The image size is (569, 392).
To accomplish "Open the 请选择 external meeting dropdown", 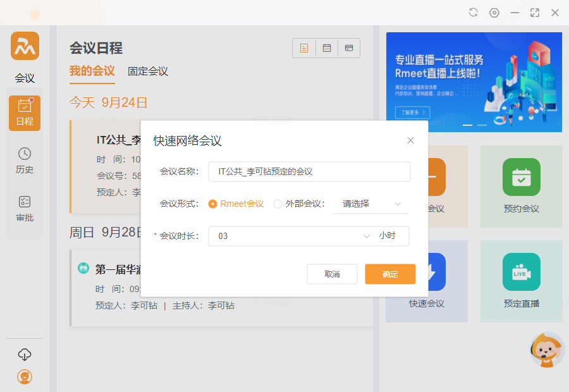I will (x=371, y=204).
